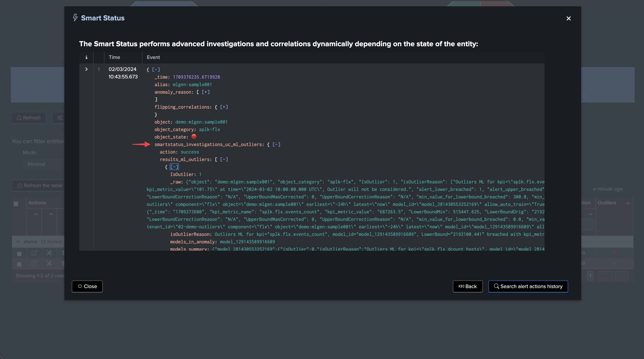Collapse the demo group in background table

click(18, 242)
